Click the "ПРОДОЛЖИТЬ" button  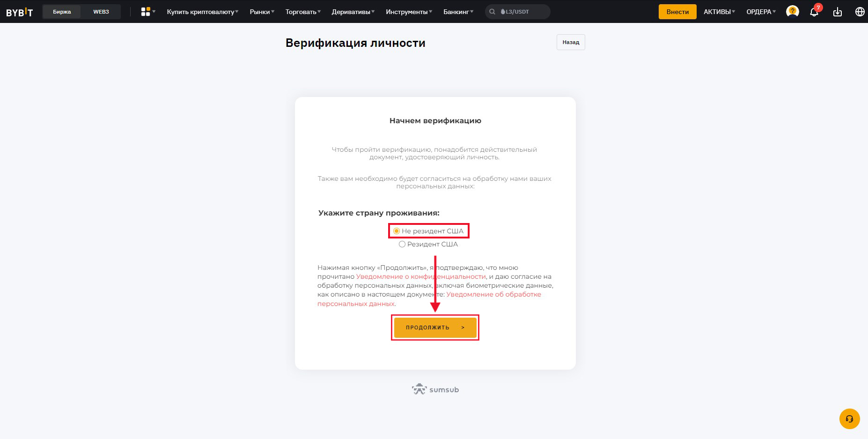435,327
